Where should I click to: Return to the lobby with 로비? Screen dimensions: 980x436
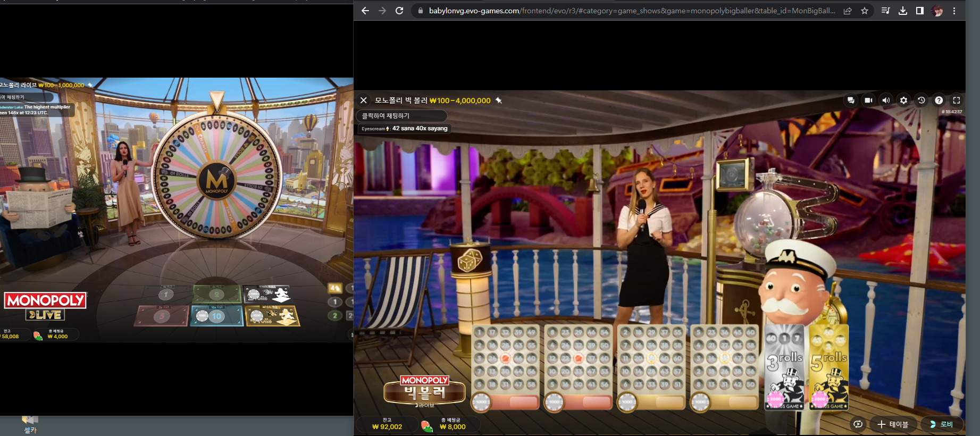[x=941, y=424]
